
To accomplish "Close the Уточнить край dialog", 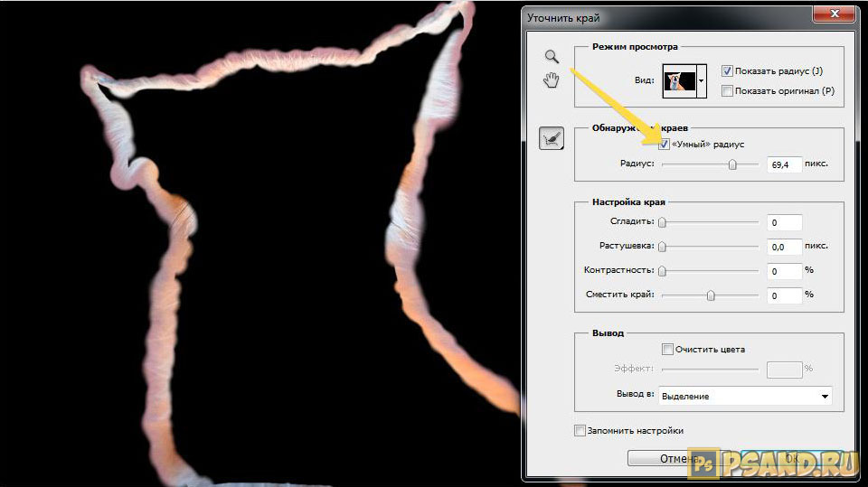I will pyautogui.click(x=835, y=14).
